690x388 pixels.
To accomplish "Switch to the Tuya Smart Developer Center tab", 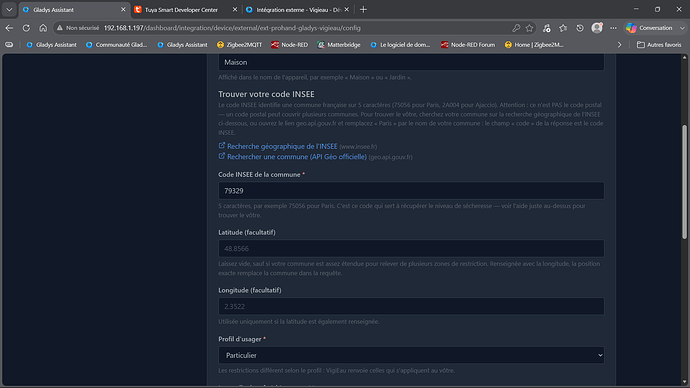I will tap(181, 10).
